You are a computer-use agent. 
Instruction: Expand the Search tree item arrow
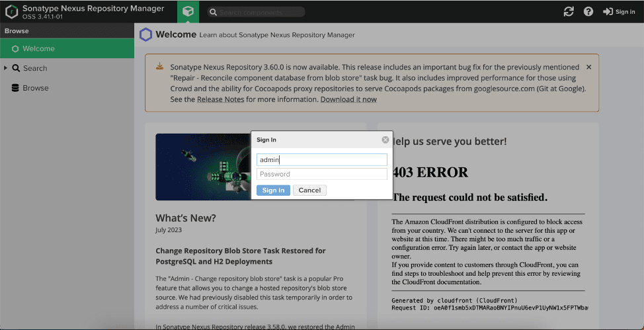(6, 68)
